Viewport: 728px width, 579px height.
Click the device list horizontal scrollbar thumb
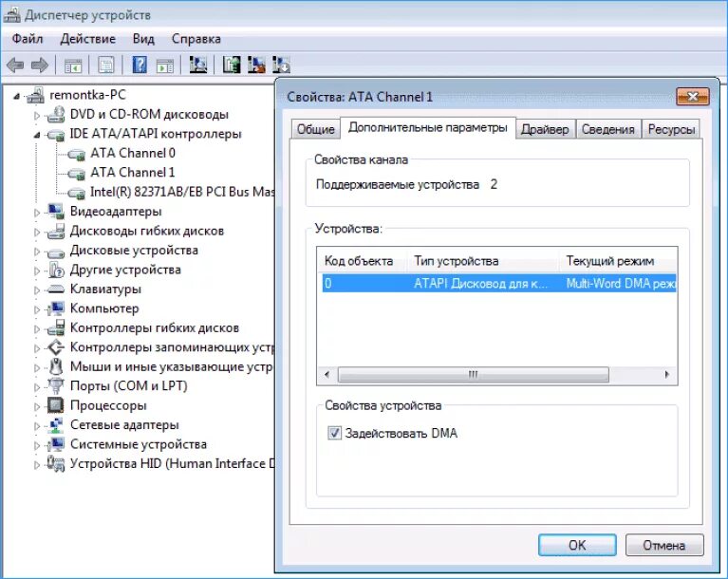point(473,375)
